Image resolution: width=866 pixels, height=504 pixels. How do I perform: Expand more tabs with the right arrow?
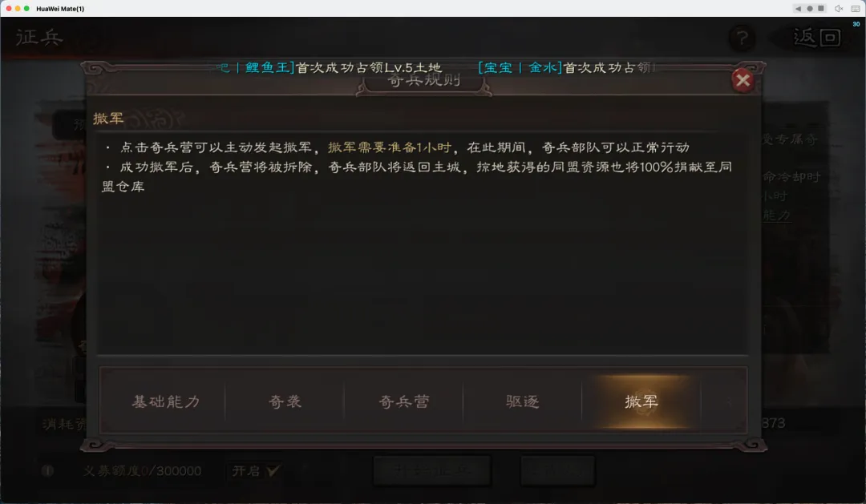click(730, 401)
